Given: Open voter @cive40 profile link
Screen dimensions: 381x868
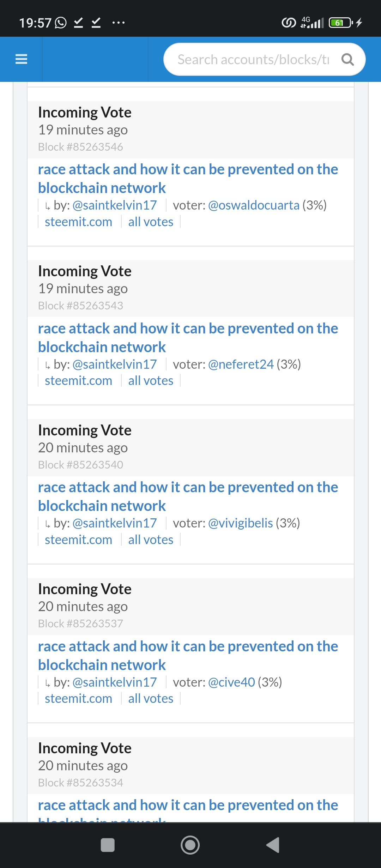Looking at the screenshot, I should point(231,682).
